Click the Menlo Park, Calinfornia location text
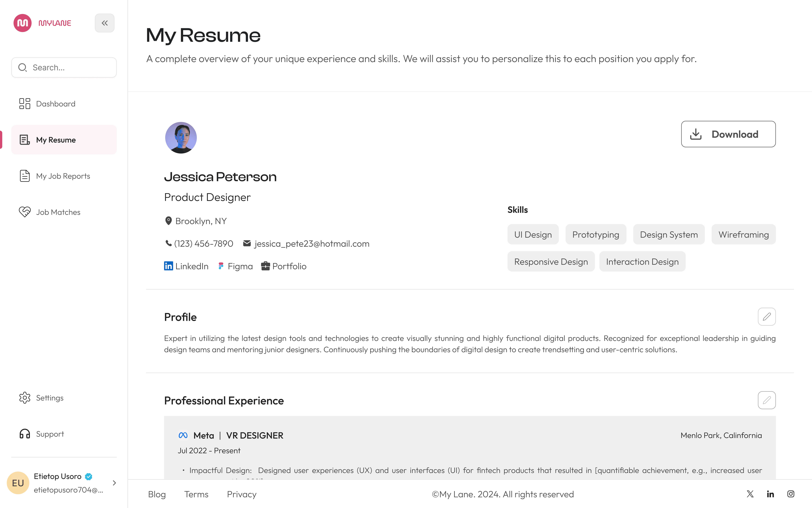The height and width of the screenshot is (508, 812). (x=721, y=435)
